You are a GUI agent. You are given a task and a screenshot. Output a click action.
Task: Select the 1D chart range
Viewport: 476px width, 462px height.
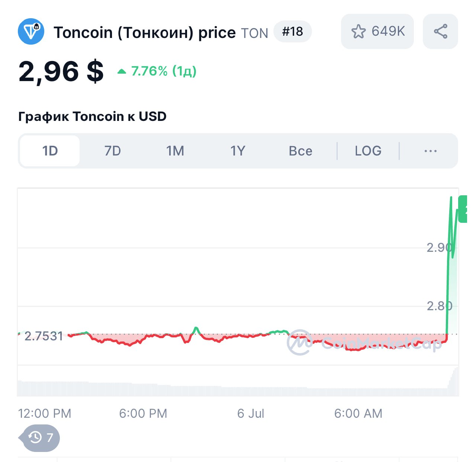coord(50,151)
